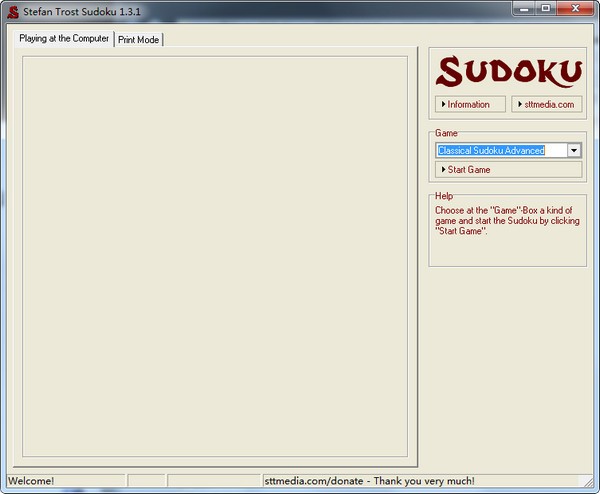The height and width of the screenshot is (494, 600).
Task: Click the Game group box label
Action: [446, 133]
